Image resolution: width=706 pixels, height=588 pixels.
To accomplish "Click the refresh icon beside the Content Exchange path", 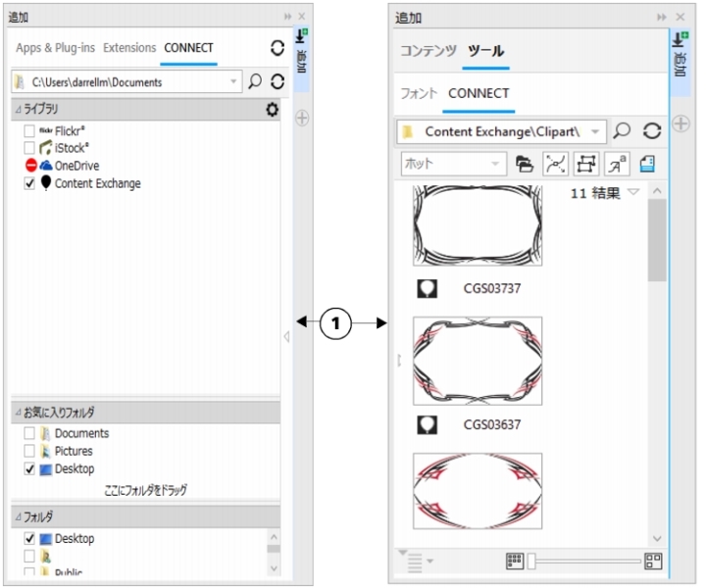I will 652,130.
